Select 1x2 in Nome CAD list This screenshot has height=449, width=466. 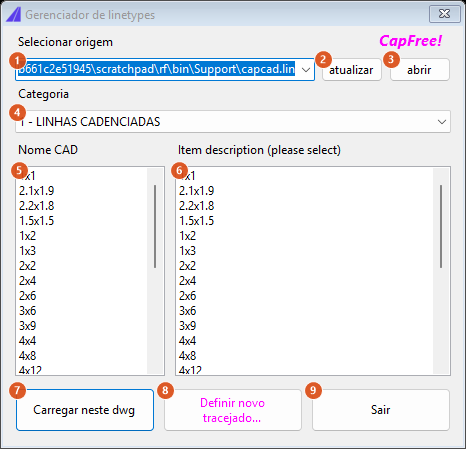[81, 236]
